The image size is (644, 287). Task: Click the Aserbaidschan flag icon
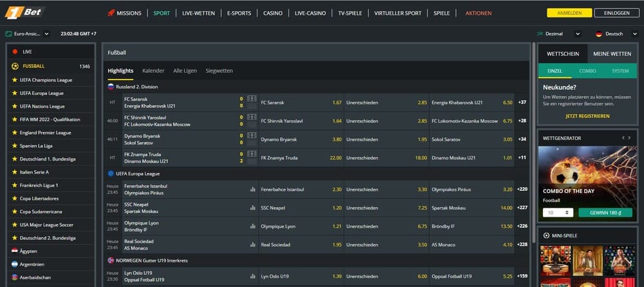(x=15, y=277)
